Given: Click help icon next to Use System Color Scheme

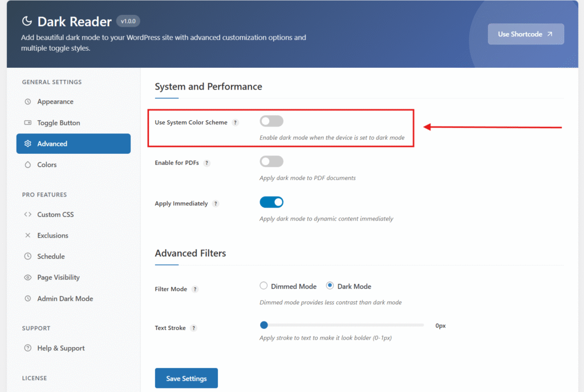Looking at the screenshot, I should point(235,122).
